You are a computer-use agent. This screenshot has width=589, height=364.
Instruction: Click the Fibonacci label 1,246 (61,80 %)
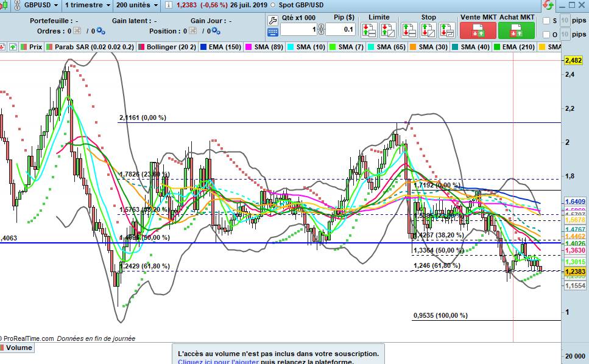click(437, 265)
